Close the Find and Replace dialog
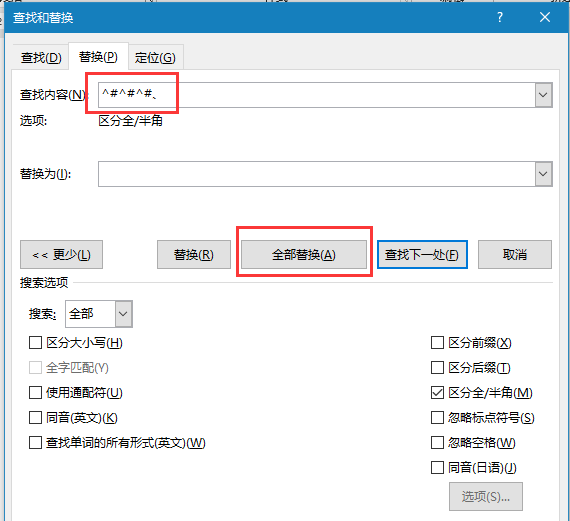The image size is (570, 521). tap(545, 17)
